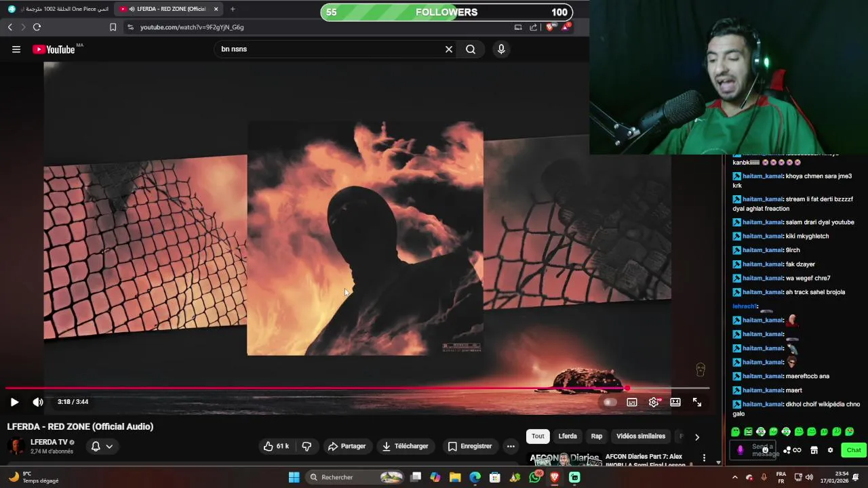Open notification bell dropdown for LFERDA TV
868x488 pixels.
[102, 446]
